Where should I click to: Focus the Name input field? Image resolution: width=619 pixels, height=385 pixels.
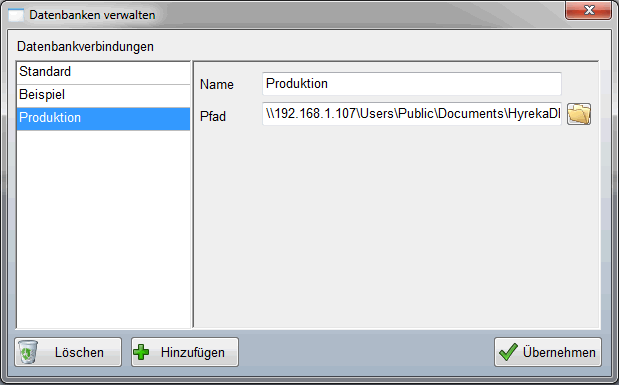click(412, 84)
